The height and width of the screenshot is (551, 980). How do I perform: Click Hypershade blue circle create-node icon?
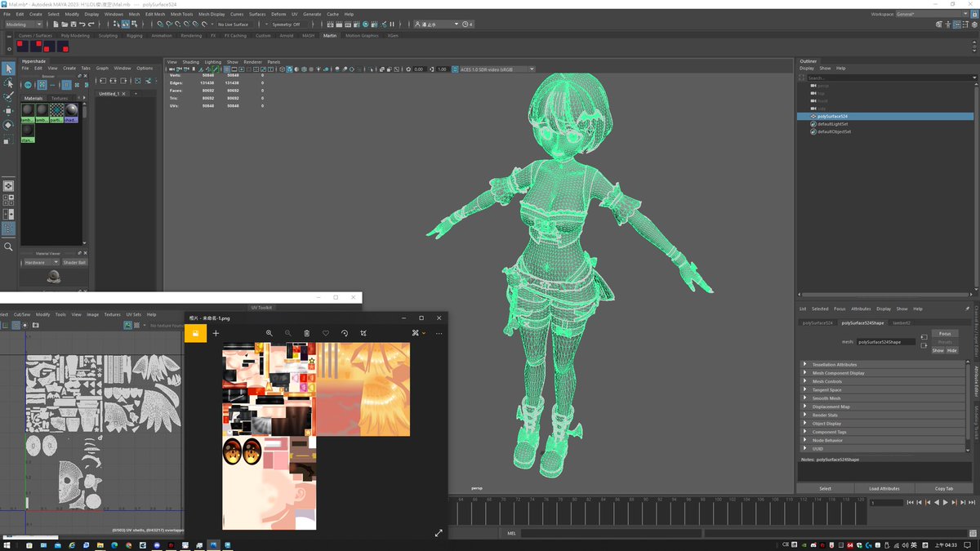click(28, 85)
